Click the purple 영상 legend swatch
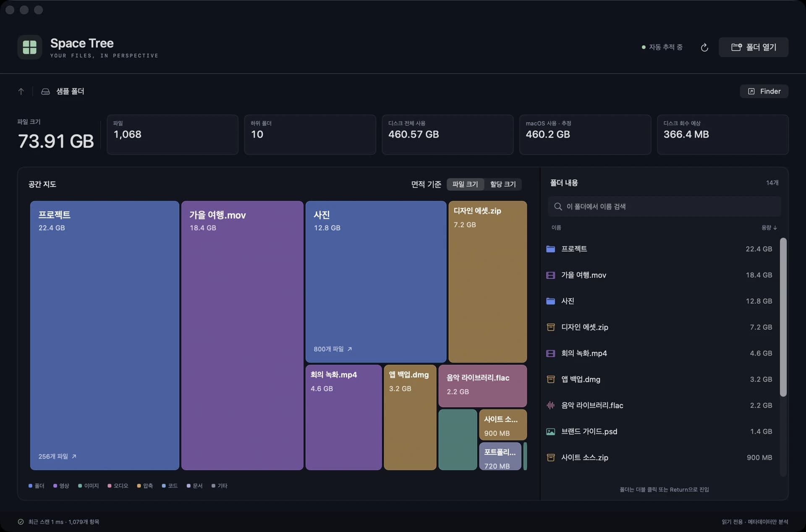The width and height of the screenshot is (806, 532). pos(55,486)
